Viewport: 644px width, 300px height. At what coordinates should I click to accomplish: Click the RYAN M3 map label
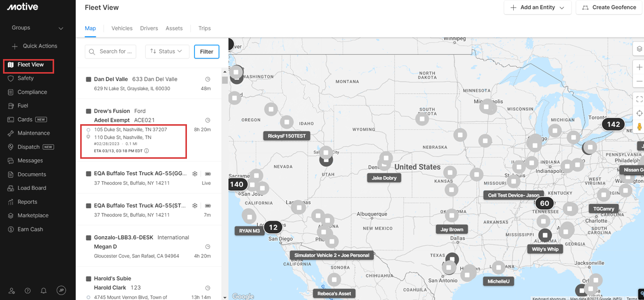(250, 231)
